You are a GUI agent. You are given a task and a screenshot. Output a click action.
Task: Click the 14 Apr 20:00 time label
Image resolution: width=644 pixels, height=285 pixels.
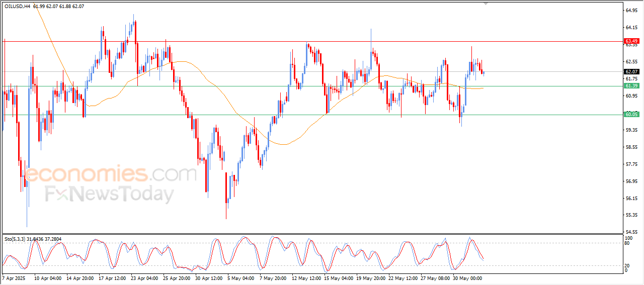click(x=81, y=278)
